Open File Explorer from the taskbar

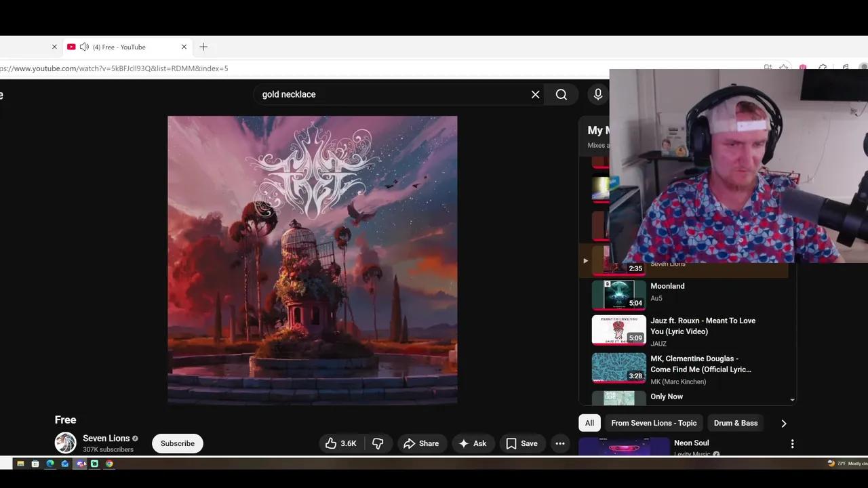(x=20, y=464)
